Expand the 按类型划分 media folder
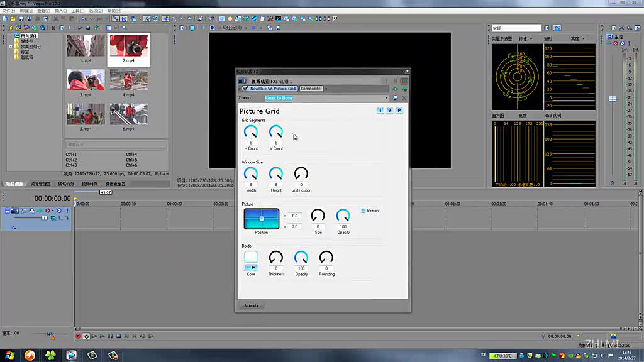The width and height of the screenshot is (644, 362). pos(11,47)
